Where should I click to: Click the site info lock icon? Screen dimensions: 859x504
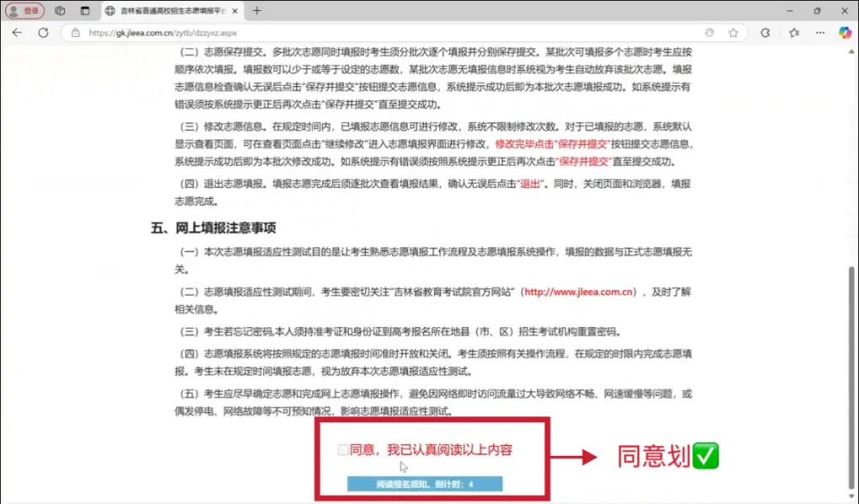(75, 33)
